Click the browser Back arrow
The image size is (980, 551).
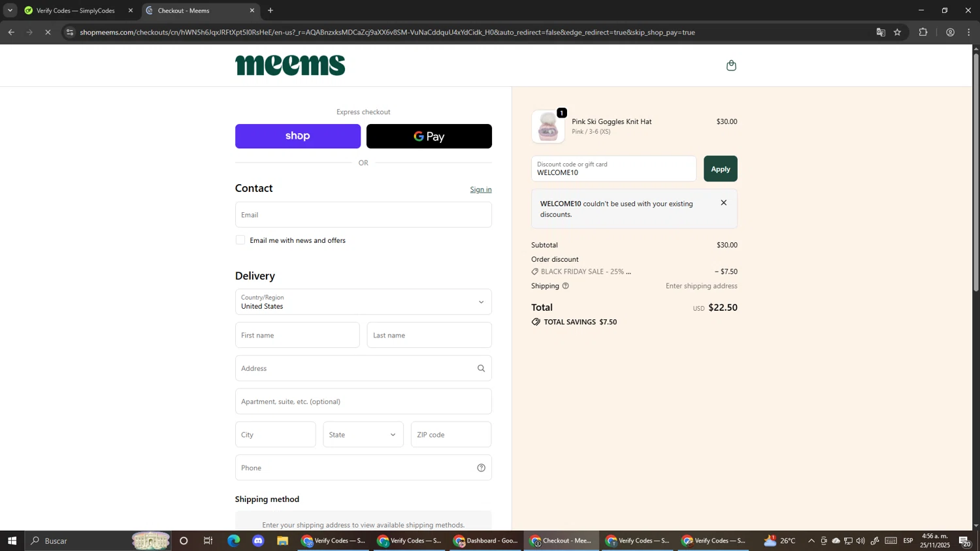(11, 32)
